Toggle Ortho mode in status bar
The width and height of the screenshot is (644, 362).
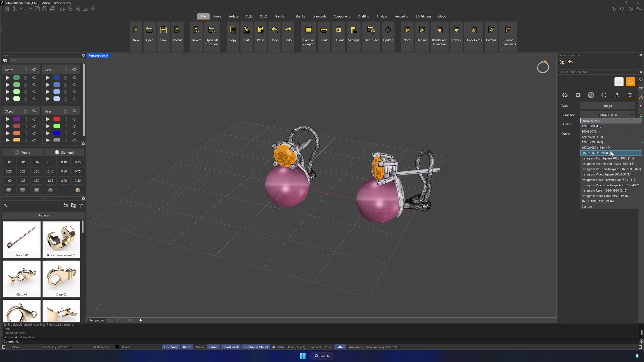click(187, 347)
